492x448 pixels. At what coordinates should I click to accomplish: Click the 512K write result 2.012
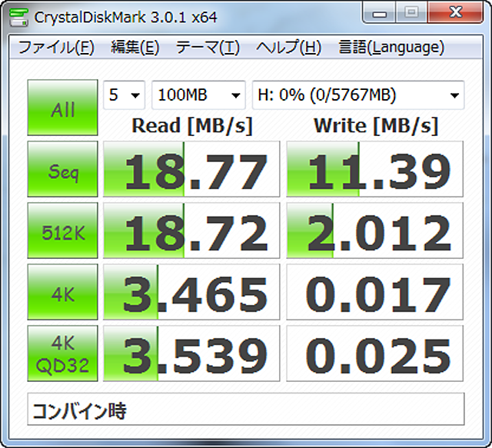click(x=375, y=231)
